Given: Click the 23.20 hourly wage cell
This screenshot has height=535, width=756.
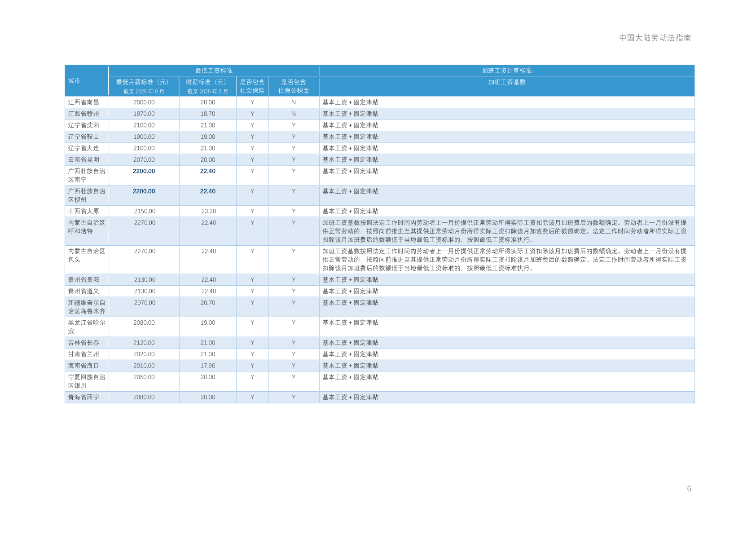Looking at the screenshot, I should tap(208, 211).
